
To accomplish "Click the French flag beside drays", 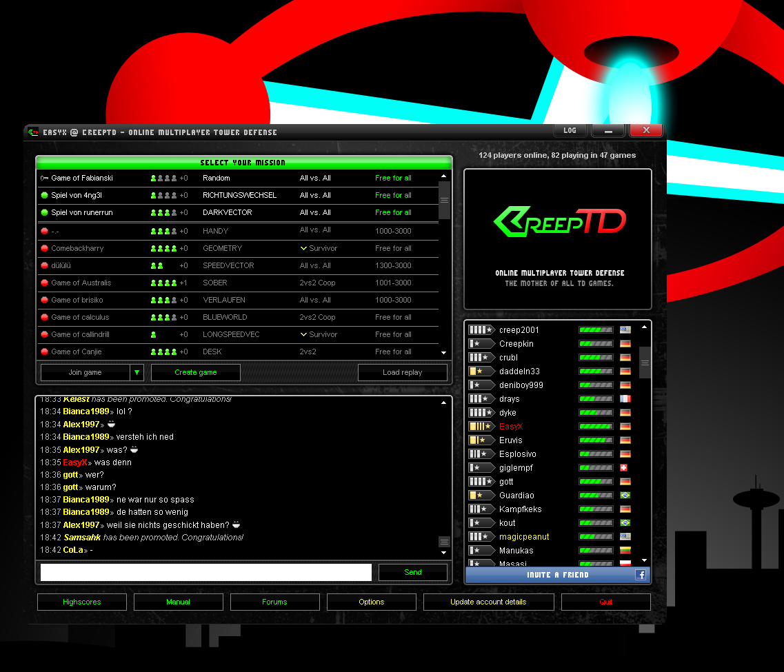I will tap(625, 398).
